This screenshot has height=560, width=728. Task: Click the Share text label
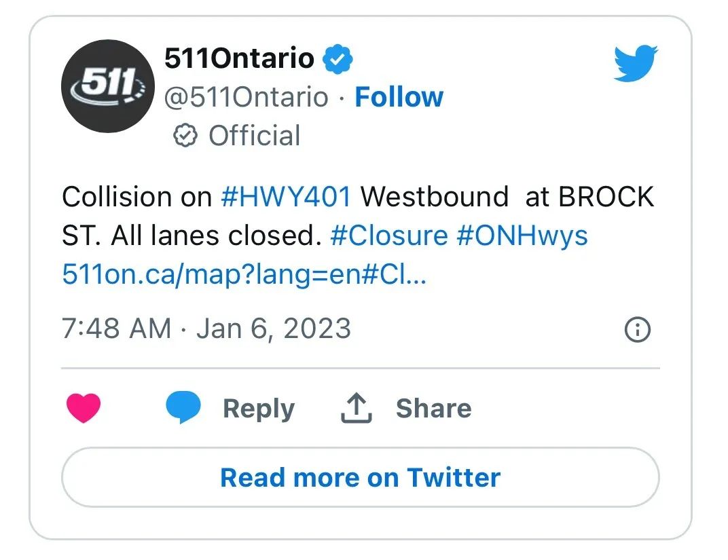tap(434, 408)
